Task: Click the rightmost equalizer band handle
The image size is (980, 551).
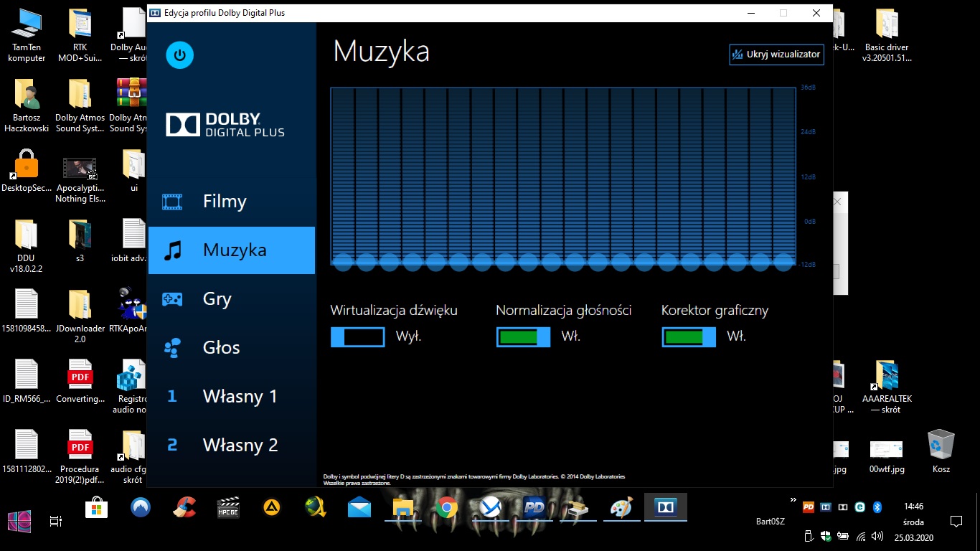Action: click(x=783, y=262)
